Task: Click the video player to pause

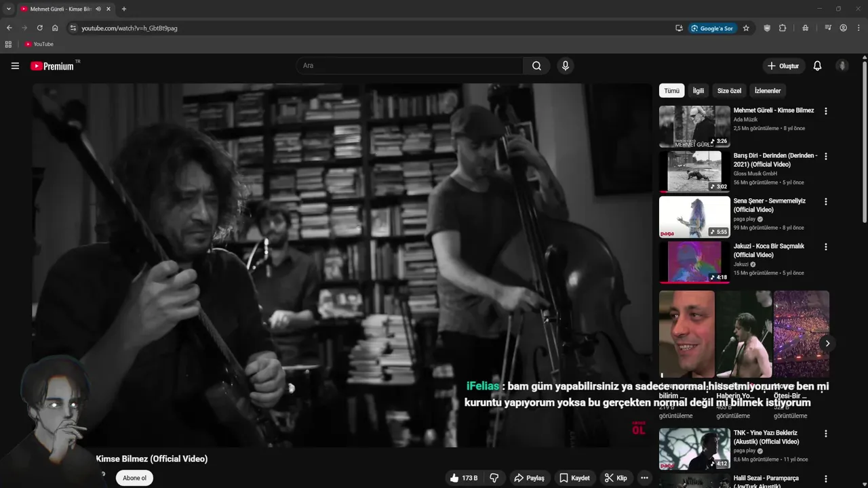Action: coord(341,265)
